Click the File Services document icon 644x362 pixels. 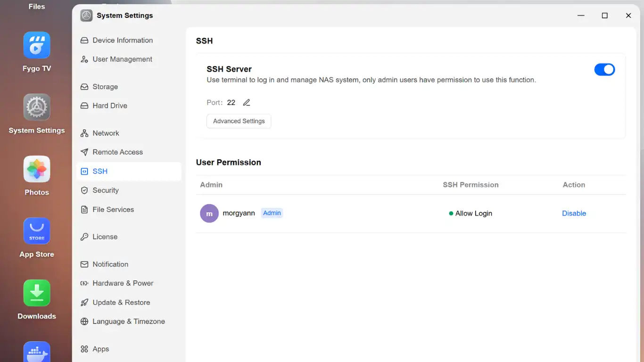tap(84, 210)
